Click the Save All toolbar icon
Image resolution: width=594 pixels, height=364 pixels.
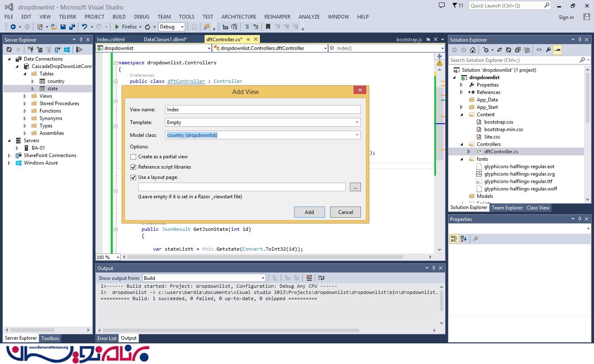tap(72, 27)
